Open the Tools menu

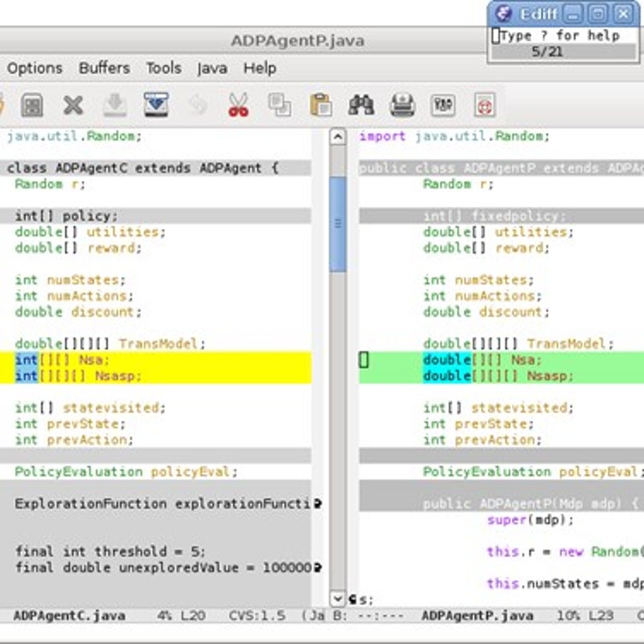click(164, 68)
